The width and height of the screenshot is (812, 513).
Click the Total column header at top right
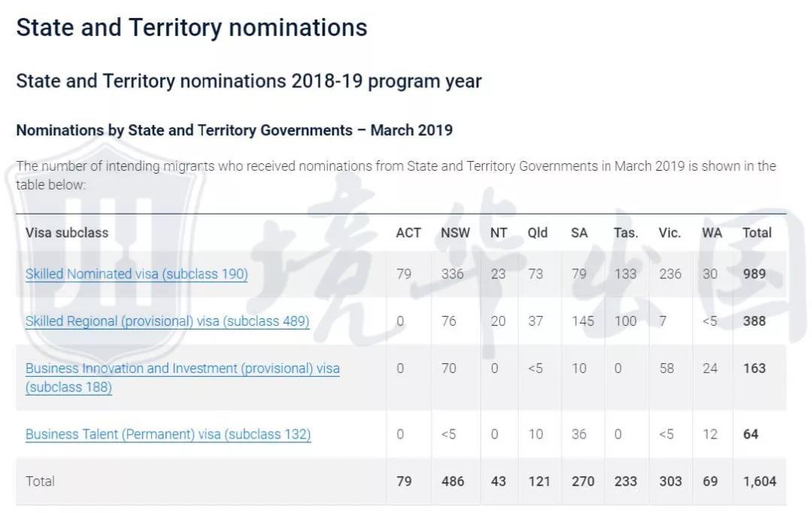coord(757,233)
